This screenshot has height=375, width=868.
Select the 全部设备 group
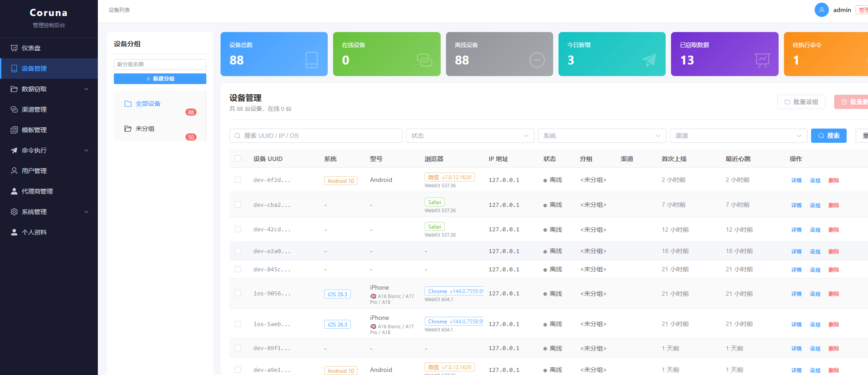(x=160, y=104)
